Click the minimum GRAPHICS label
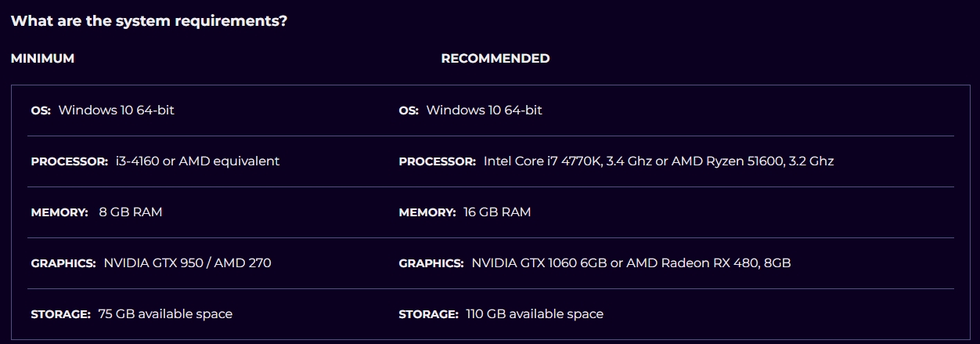The height and width of the screenshot is (344, 980). tap(63, 263)
